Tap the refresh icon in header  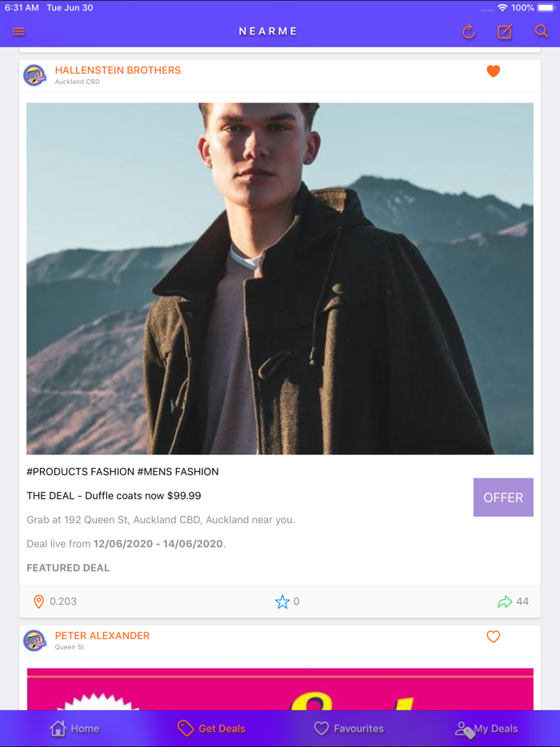click(x=469, y=32)
